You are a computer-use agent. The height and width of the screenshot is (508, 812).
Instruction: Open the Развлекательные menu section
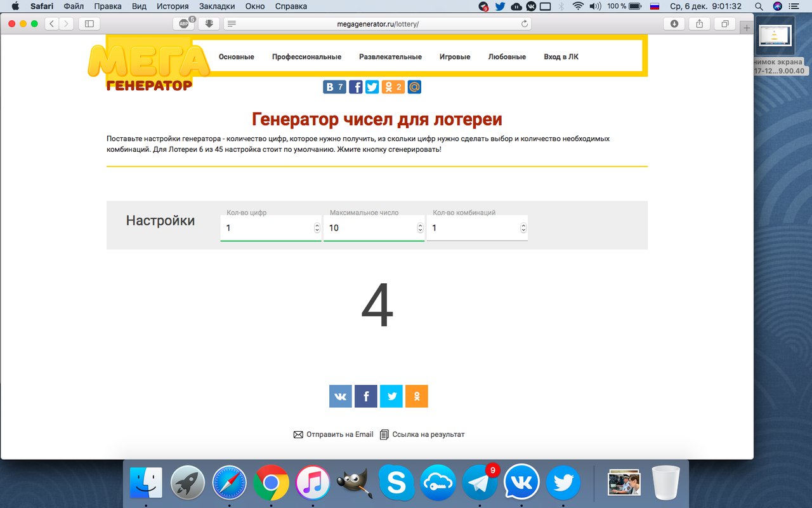click(390, 57)
